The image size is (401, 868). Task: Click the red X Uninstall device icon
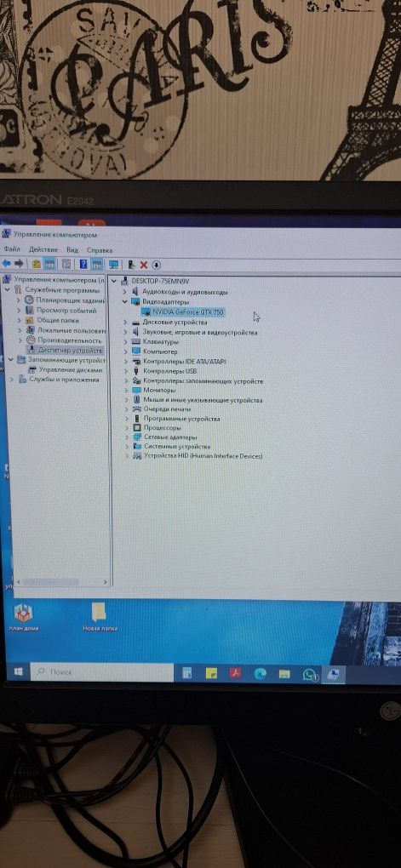[144, 266]
